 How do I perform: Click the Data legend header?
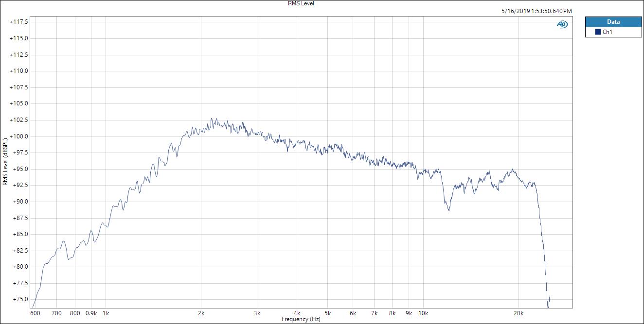point(613,22)
